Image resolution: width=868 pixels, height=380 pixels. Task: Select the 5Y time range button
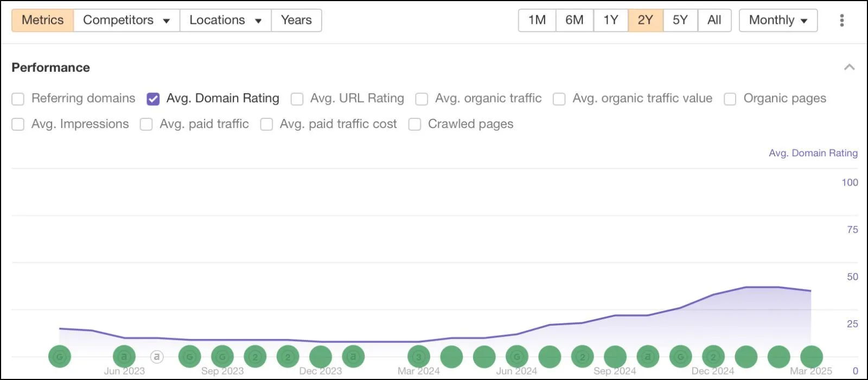tap(680, 20)
